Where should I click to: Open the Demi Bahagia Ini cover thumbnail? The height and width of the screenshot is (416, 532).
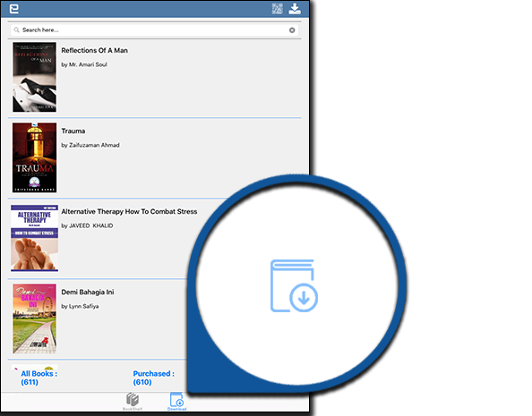[34, 318]
